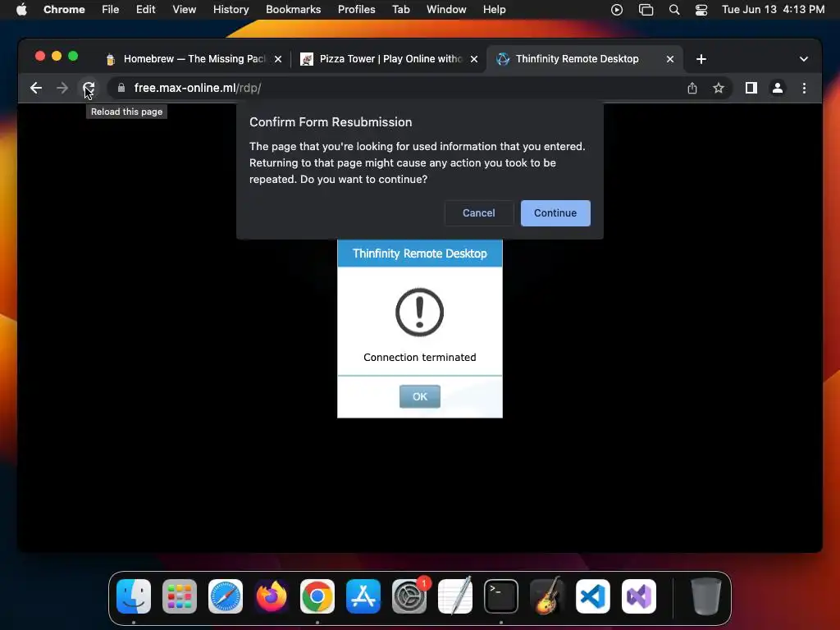Cancel the form resubmission dialog

pos(479,213)
